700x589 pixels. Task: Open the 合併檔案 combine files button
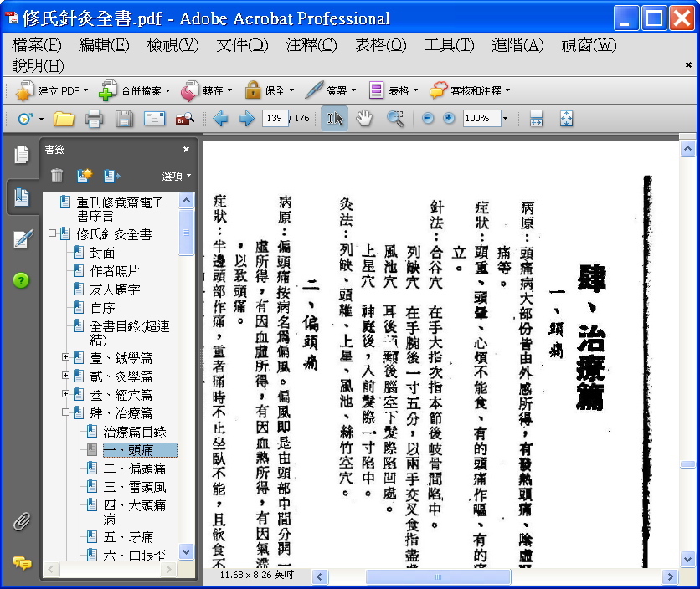[134, 91]
